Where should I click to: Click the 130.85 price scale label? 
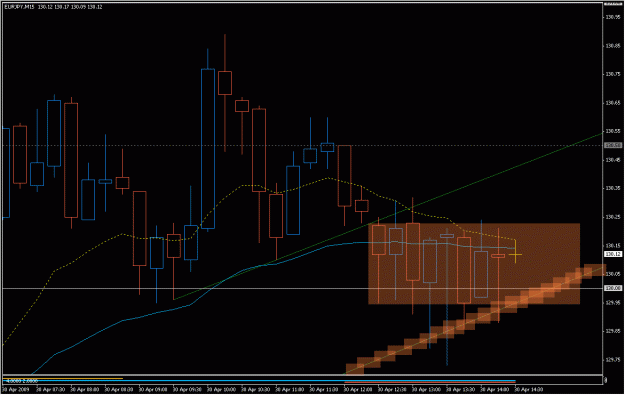pyautogui.click(x=613, y=45)
